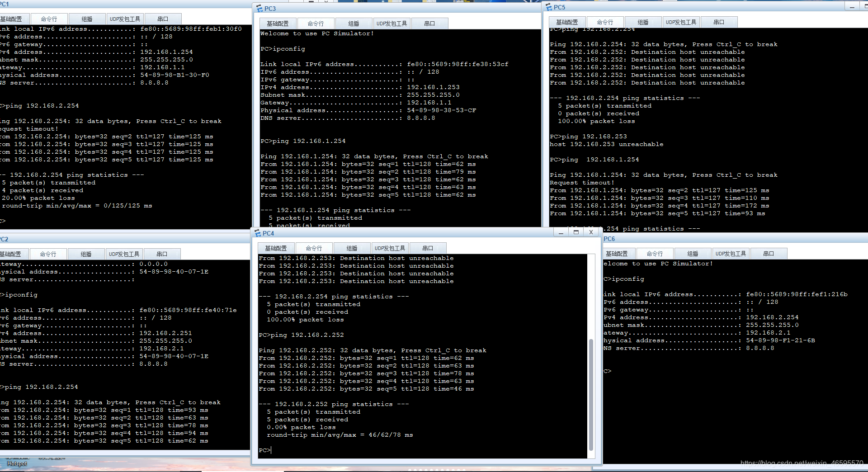Click IPv4 address 192.168.1.253 in PC3

[x=433, y=87]
